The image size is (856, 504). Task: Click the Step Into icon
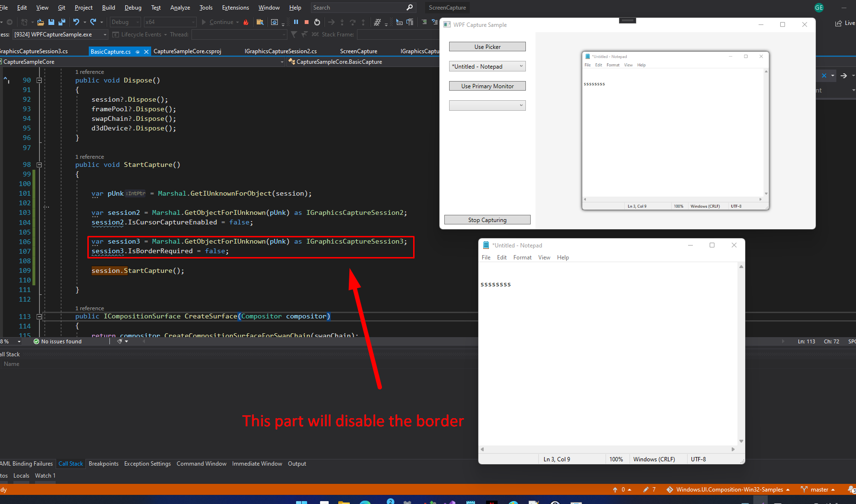pos(342,22)
